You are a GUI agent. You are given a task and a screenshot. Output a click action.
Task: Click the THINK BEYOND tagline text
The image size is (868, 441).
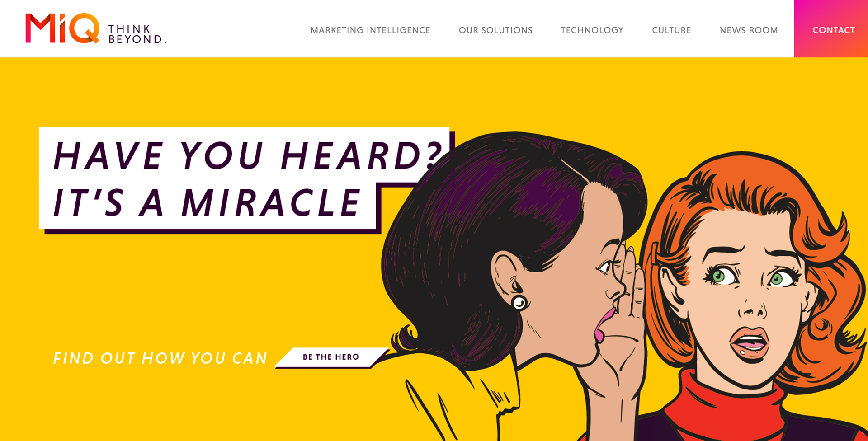pos(137,34)
